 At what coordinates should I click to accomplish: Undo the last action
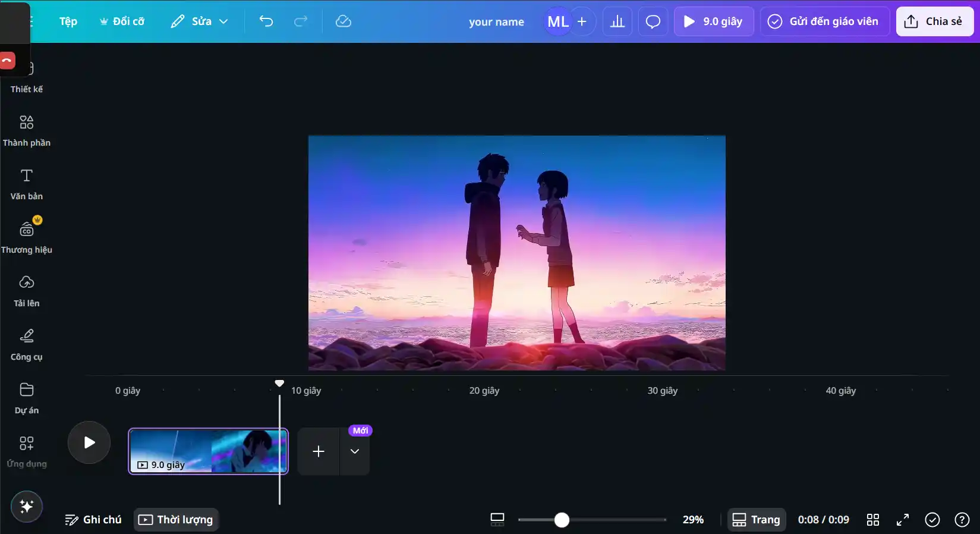(266, 21)
